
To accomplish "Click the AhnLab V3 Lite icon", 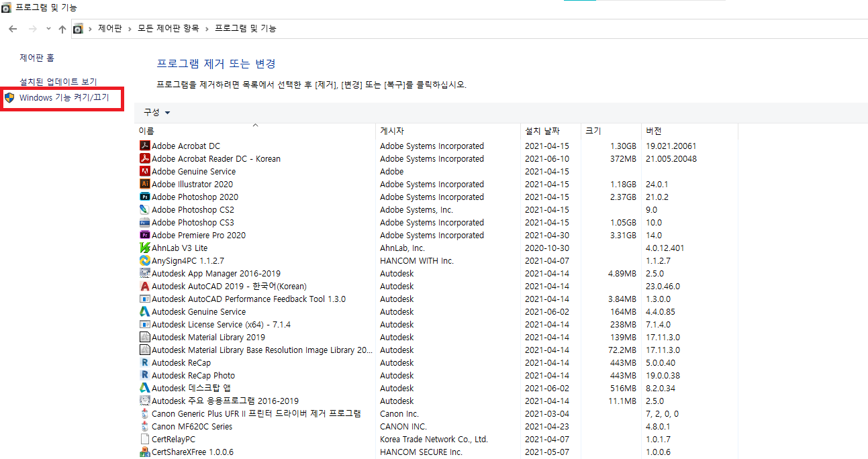I will [144, 248].
